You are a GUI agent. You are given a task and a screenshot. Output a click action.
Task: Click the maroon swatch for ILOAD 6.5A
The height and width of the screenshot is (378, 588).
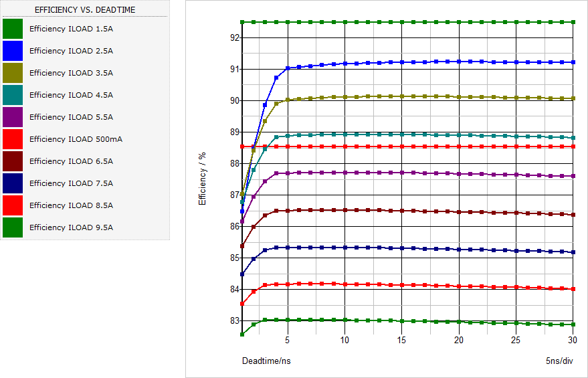tap(13, 161)
